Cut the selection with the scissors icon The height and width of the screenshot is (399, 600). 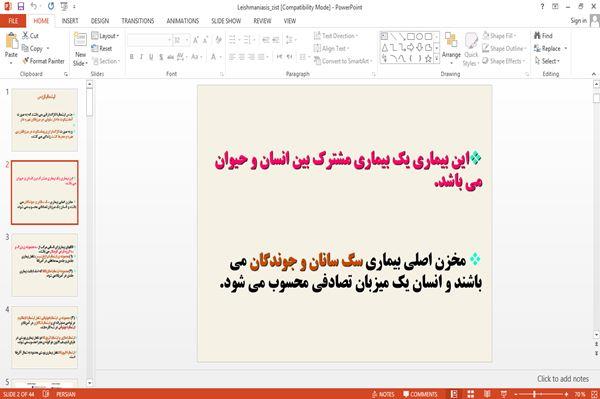25,36
